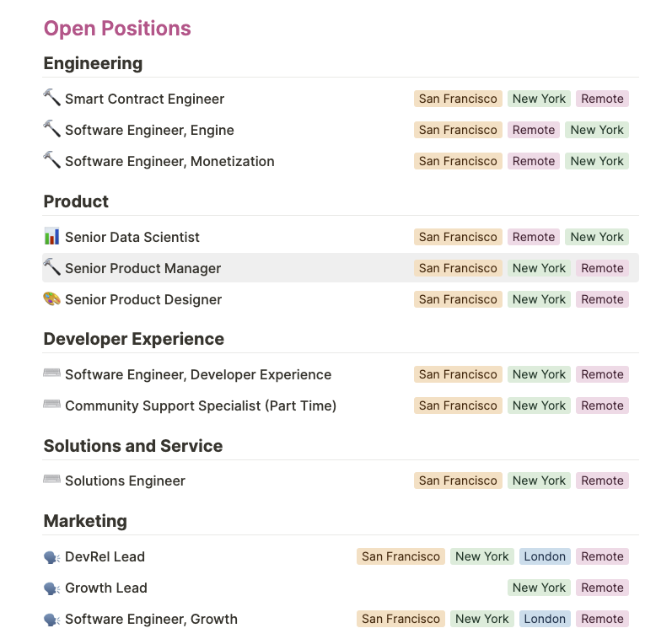672x639 pixels.
Task: Click New York tag on Solutions Engineer row
Action: [539, 481]
